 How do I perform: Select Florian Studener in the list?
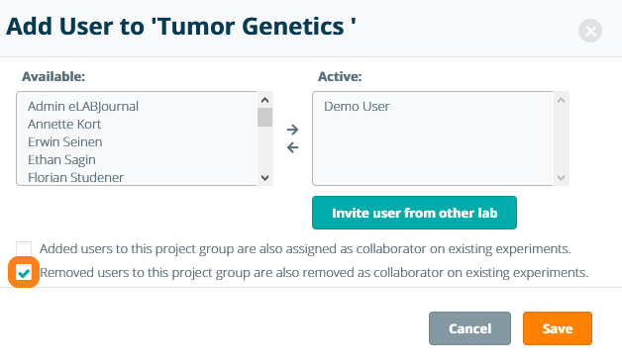[75, 177]
